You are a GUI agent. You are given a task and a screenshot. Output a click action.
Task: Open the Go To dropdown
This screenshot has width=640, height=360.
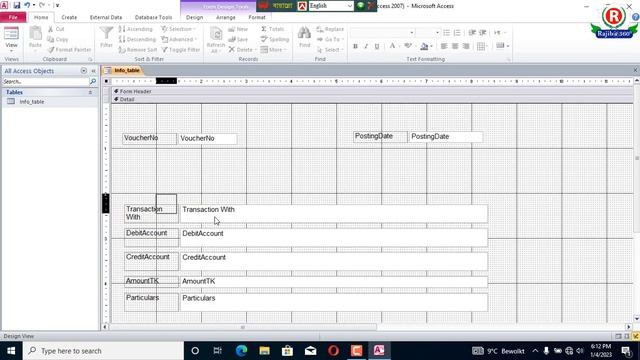(330, 39)
